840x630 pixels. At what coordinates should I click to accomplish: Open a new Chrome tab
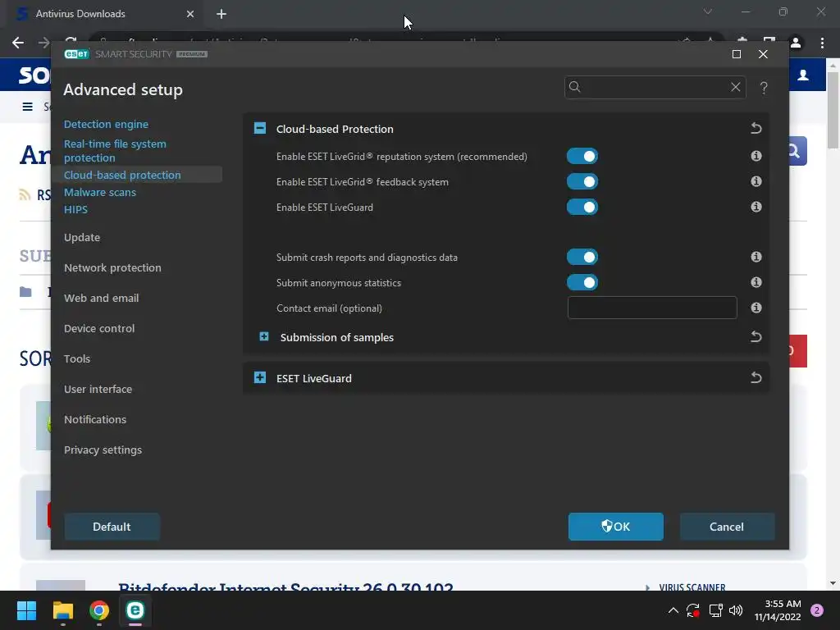[221, 14]
